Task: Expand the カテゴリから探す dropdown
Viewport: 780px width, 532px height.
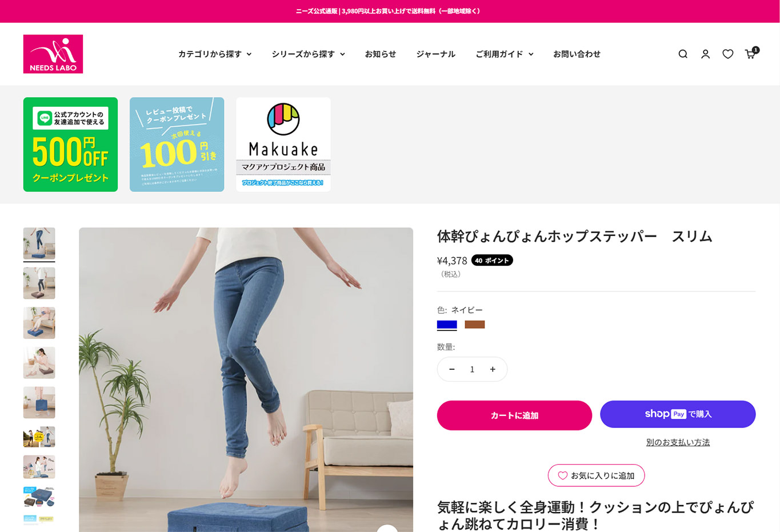Action: point(215,54)
